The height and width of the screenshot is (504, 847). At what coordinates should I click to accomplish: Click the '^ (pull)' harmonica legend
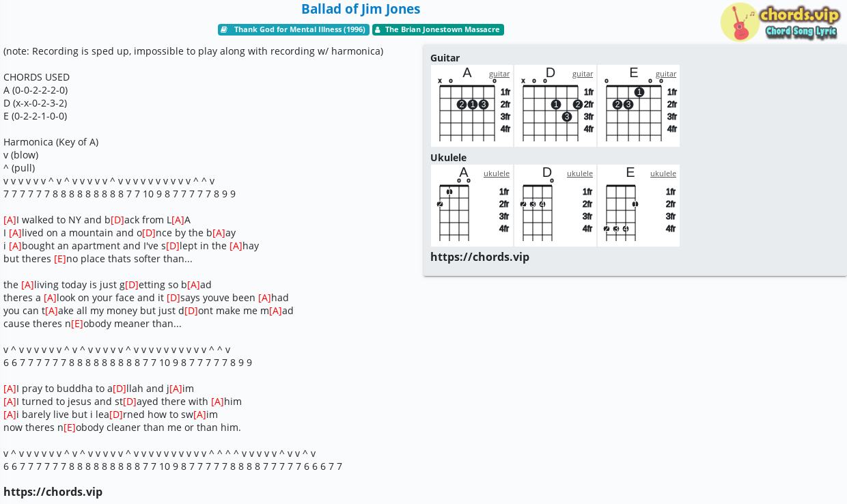19,168
